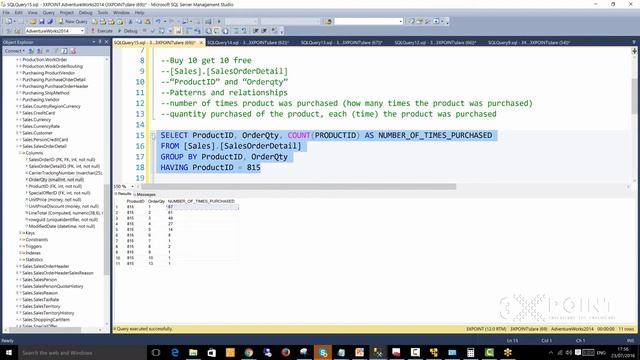Select the Sales.SalesPerson table
Viewport: 640px width, 360px height.
click(x=40, y=280)
